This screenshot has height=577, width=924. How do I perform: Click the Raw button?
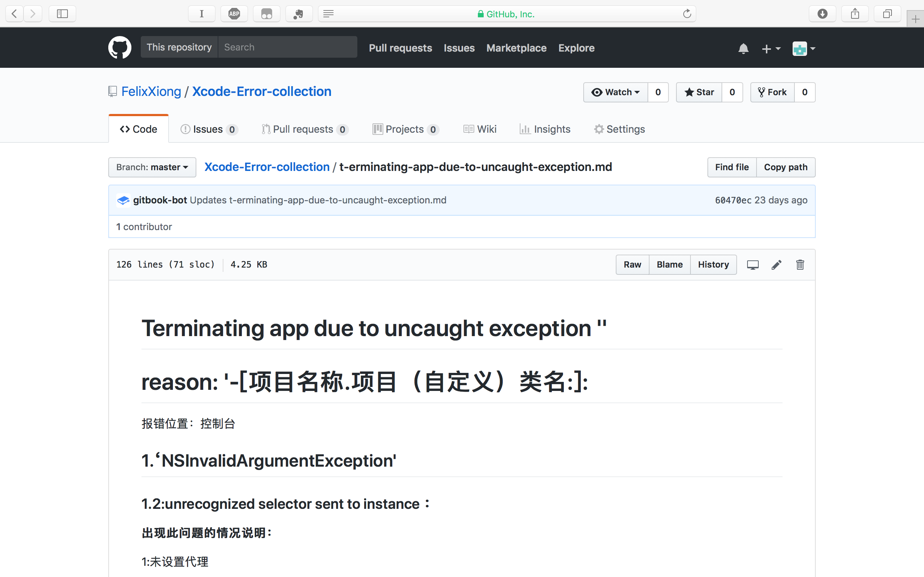click(632, 264)
